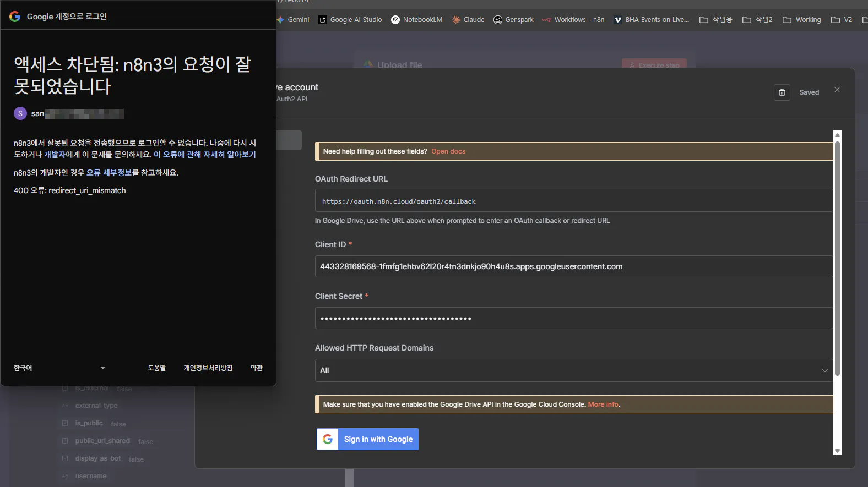The image size is (868, 487).
Task: Click the Client ID input field
Action: click(x=573, y=266)
